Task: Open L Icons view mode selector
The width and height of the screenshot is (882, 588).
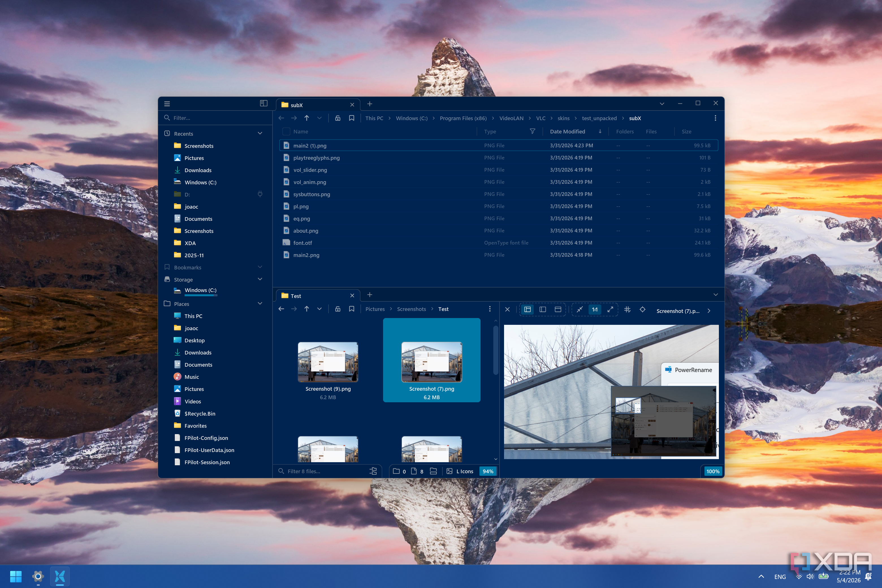Action: coord(460,471)
